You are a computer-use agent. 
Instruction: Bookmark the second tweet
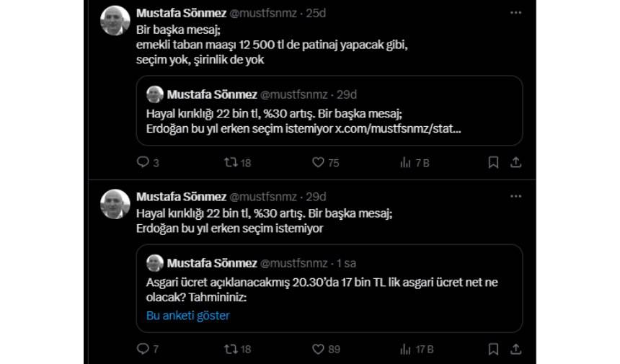tap(493, 349)
